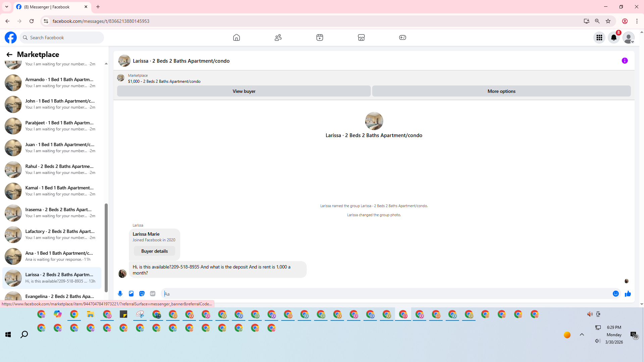View site information icon in address bar
The image size is (644, 362).
(x=46, y=21)
